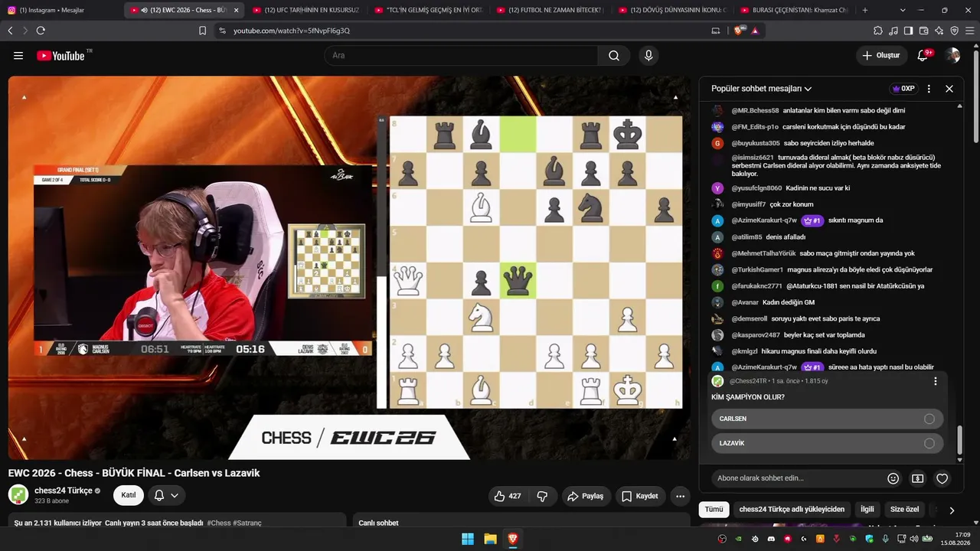Open the account avatar menu
The width and height of the screenshot is (980, 551).
click(x=952, y=56)
